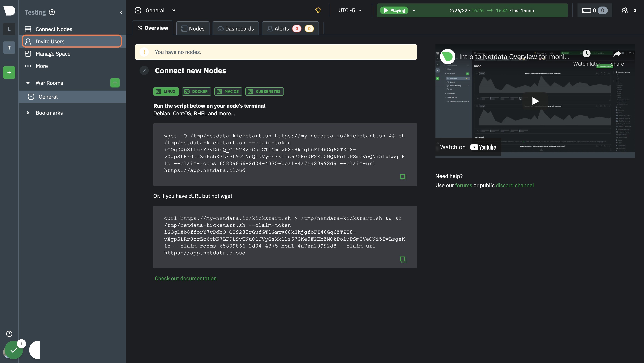The image size is (644, 363).
Task: Collapse the War Rooms section
Action: click(x=28, y=83)
